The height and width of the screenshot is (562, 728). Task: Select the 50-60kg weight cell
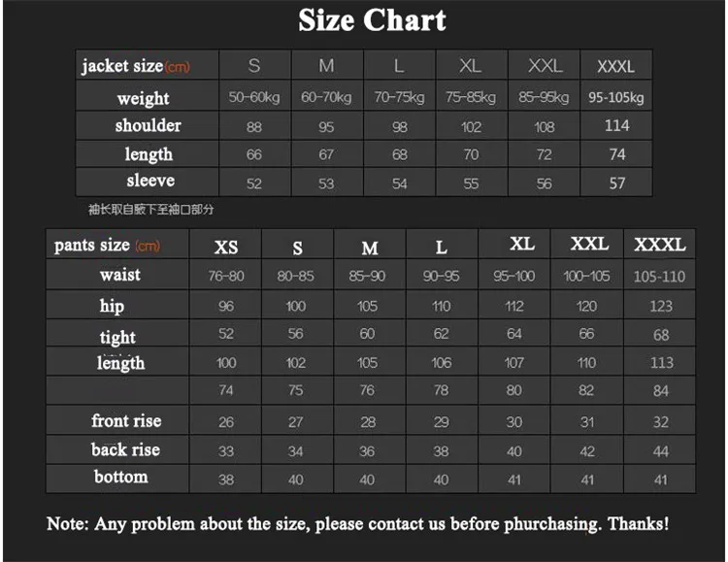point(254,97)
